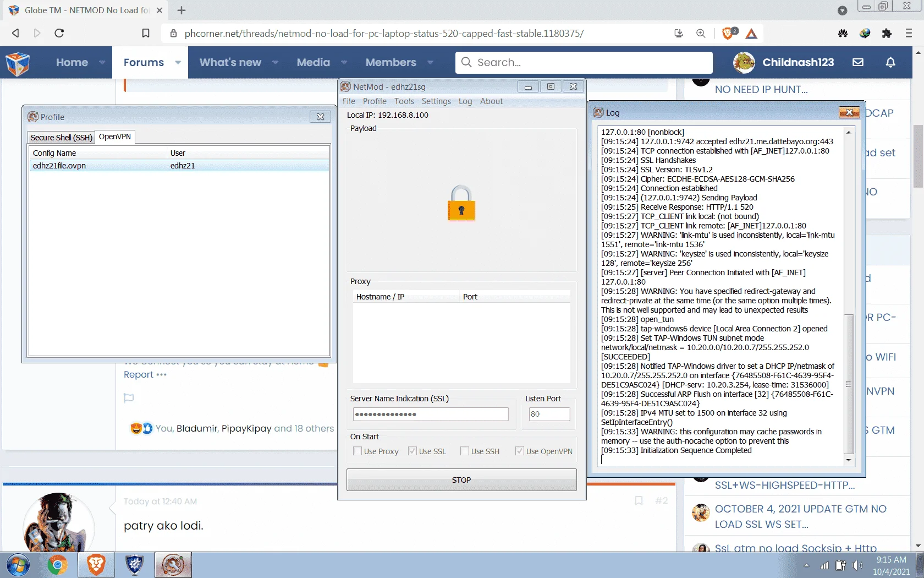924x578 pixels.
Task: Close the Globe TM browser tab
Action: tap(159, 10)
